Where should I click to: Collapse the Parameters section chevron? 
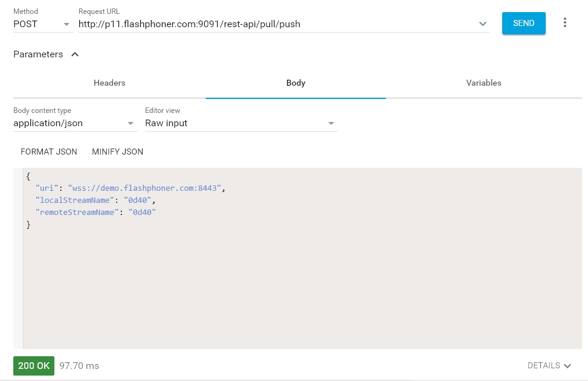point(75,54)
